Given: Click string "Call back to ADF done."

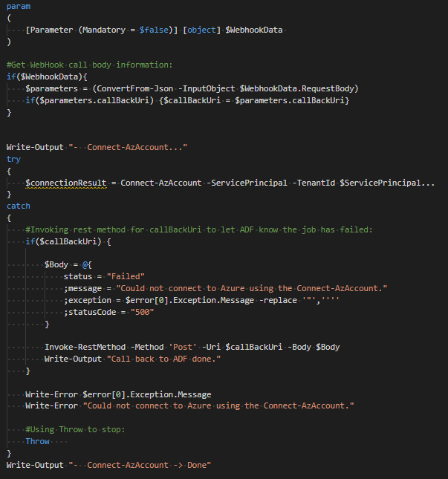Looking at the screenshot, I should point(163,359).
